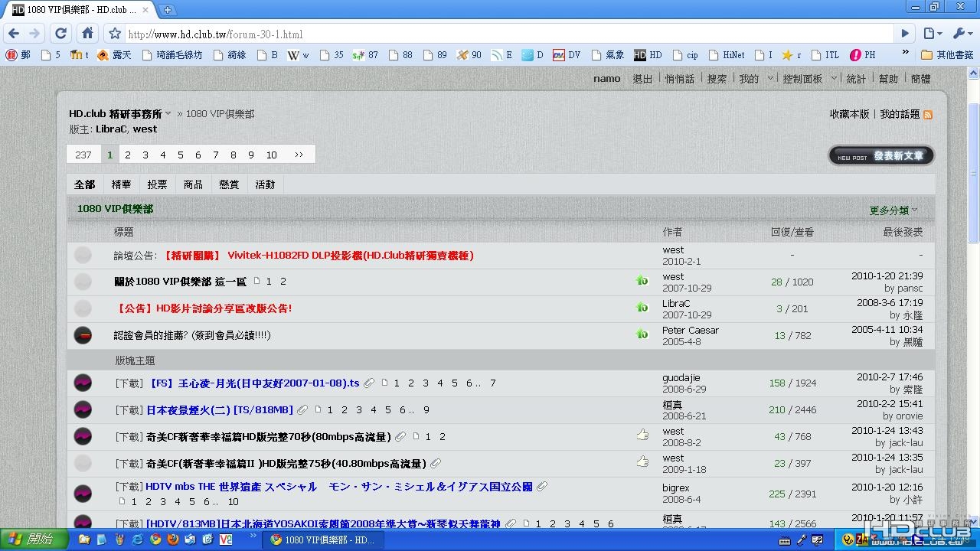The width and height of the screenshot is (980, 551).
Task: Click the thumbs-up icon on 奇美CF 70秒 thread
Action: click(x=642, y=435)
